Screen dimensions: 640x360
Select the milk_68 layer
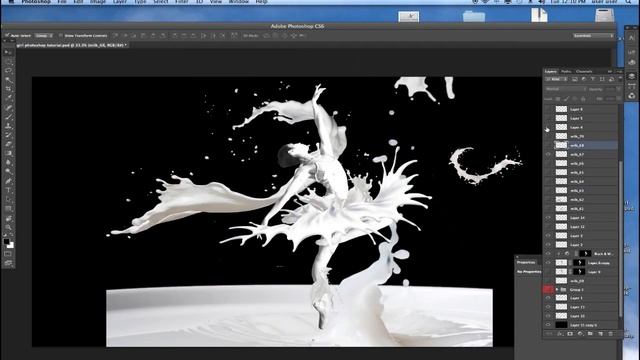pyautogui.click(x=586, y=145)
